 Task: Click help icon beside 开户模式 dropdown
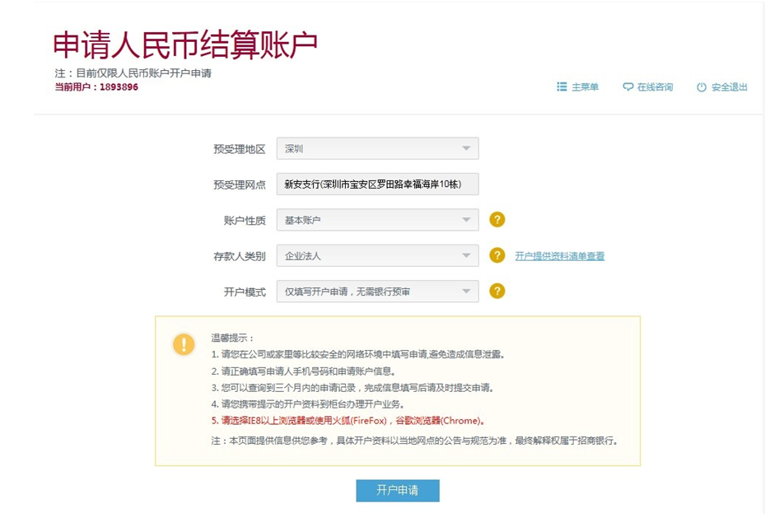point(497,291)
